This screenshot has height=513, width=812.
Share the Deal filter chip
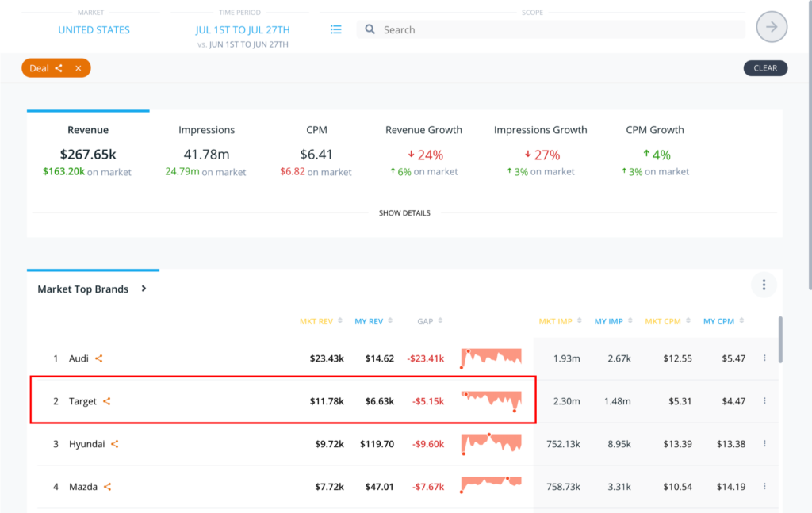tap(59, 68)
